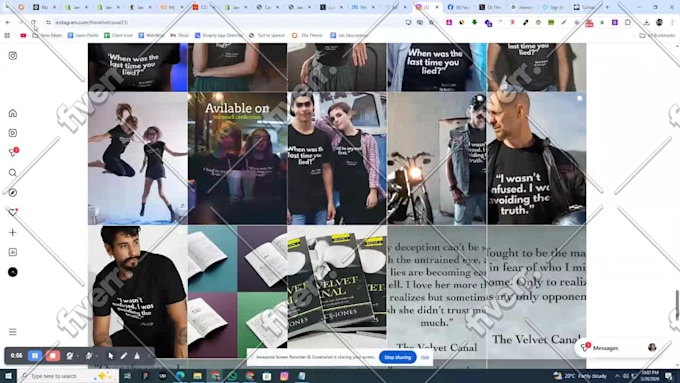Open Notifications heart in the sidebar
Image resolution: width=680 pixels, height=383 pixels.
[x=13, y=212]
